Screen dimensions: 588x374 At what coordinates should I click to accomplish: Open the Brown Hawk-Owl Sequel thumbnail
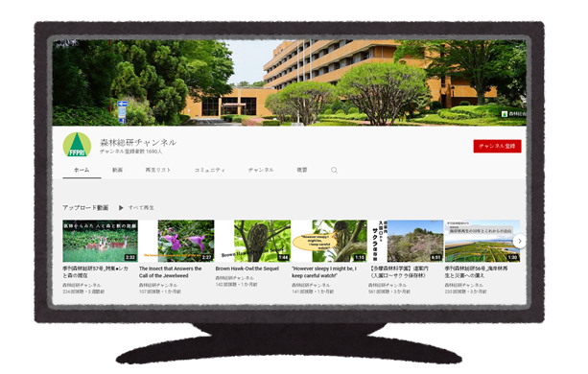pyautogui.click(x=253, y=241)
